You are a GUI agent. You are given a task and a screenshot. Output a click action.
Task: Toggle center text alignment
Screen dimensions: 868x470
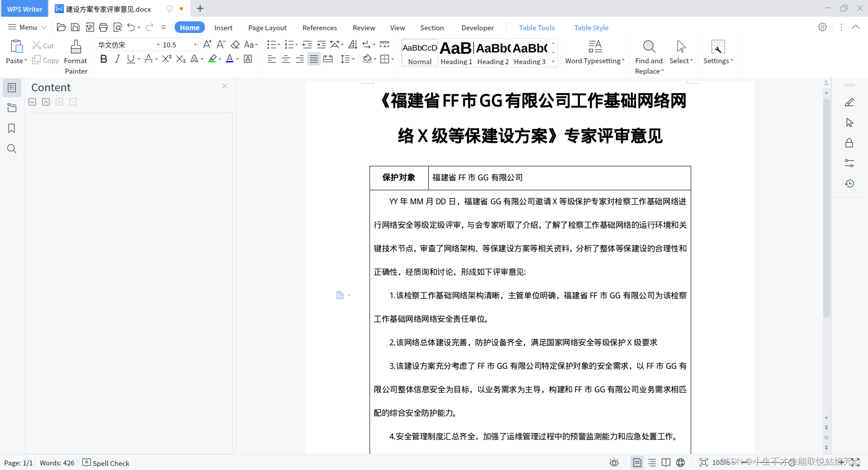point(286,59)
